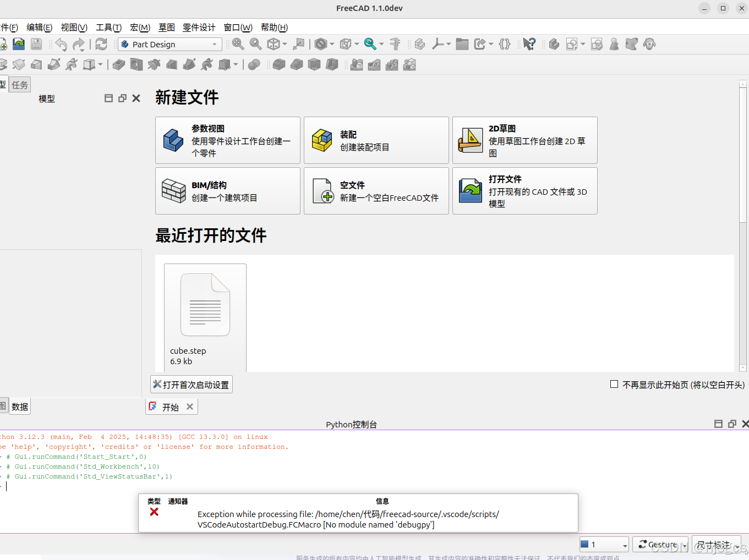The image size is (749, 560).
Task: Switch to the 任务 panel tab
Action: coord(20,85)
